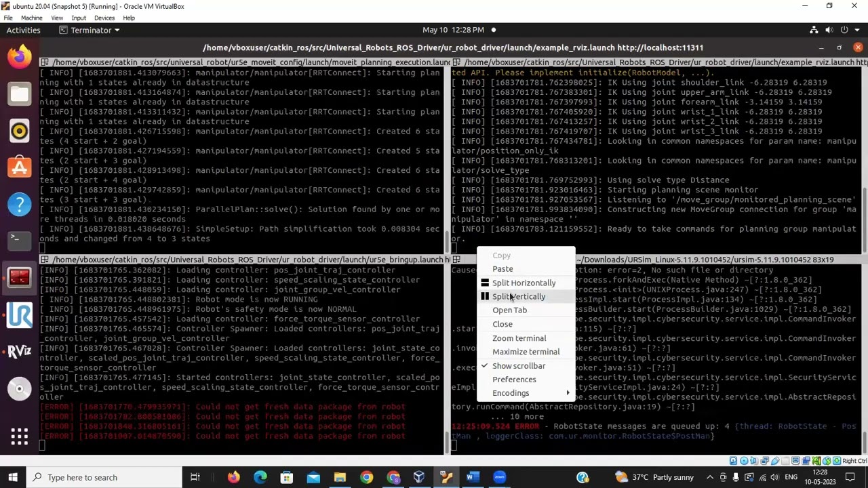
Task: Open Zoom on the Windows taskbar
Action: (x=499, y=477)
